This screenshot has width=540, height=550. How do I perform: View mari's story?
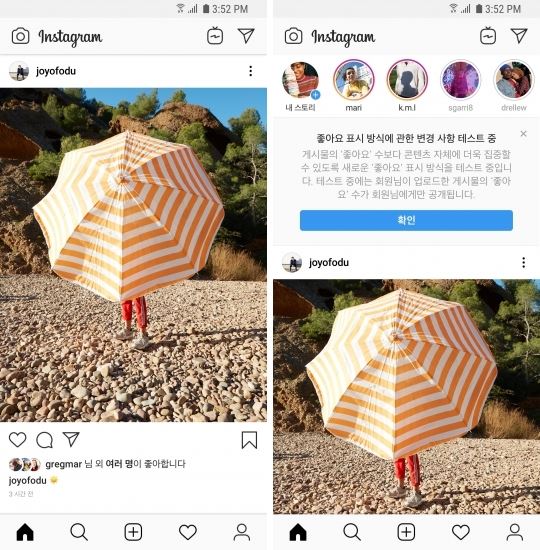[353, 80]
